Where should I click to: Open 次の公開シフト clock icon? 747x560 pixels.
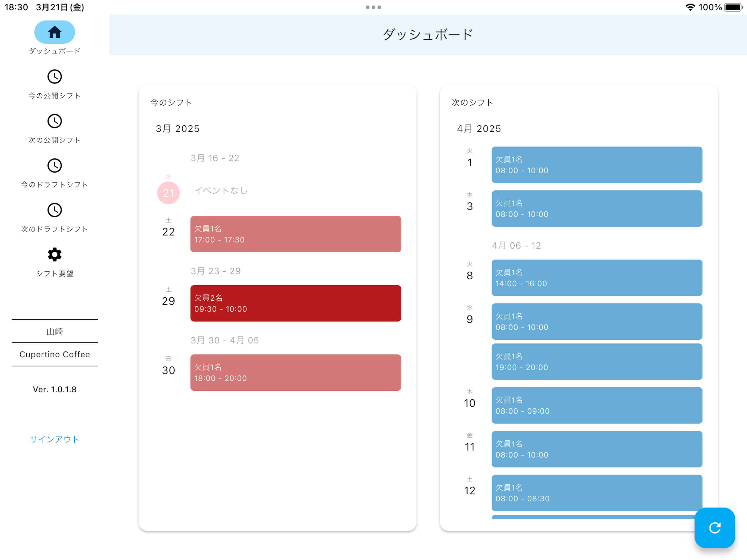54,121
